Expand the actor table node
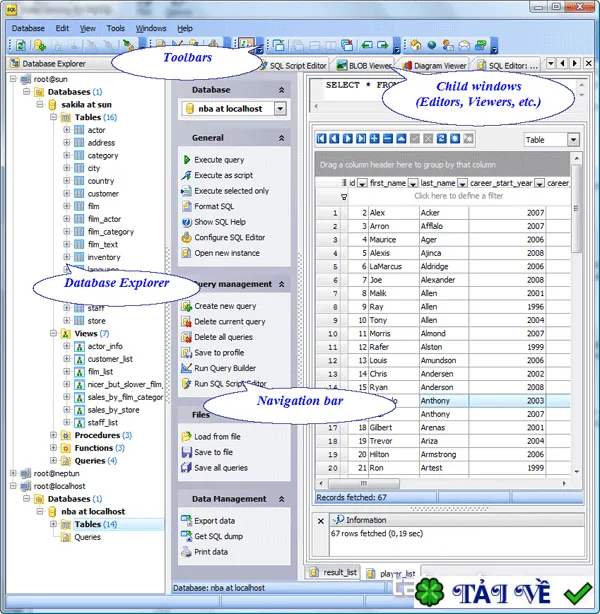The width and height of the screenshot is (600, 614). [x=67, y=130]
